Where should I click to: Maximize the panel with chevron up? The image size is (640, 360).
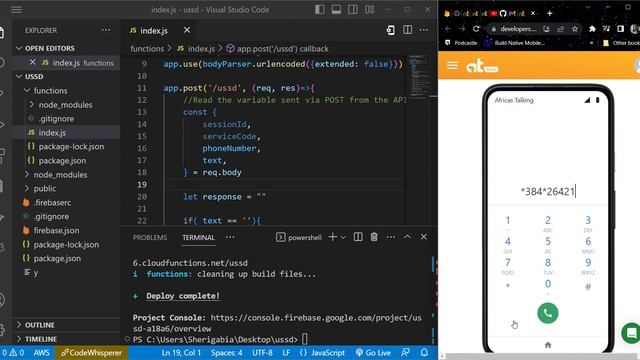tap(407, 237)
